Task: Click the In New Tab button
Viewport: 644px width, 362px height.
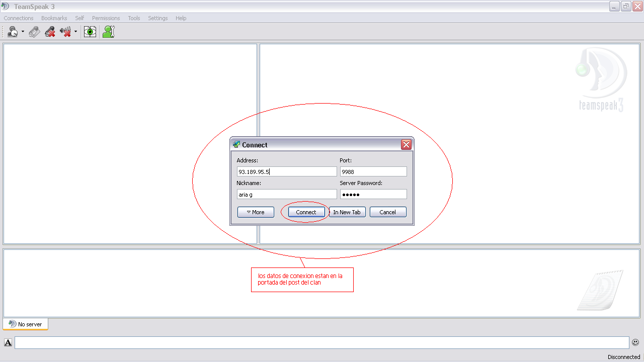Action: tap(347, 212)
